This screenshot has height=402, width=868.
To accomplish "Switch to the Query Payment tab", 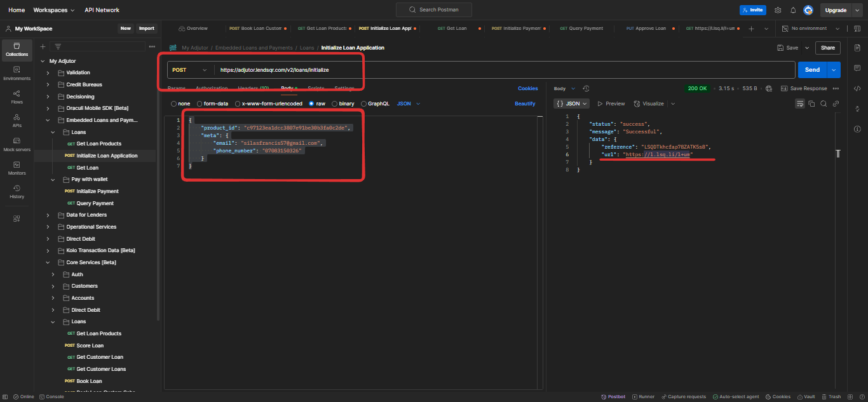I will click(x=581, y=29).
